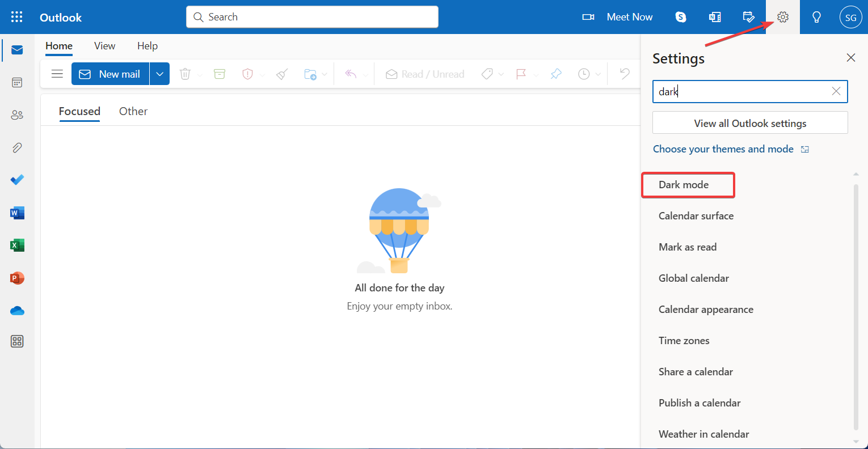Switch to the View ribbon tab
This screenshot has height=449, width=868.
(105, 46)
